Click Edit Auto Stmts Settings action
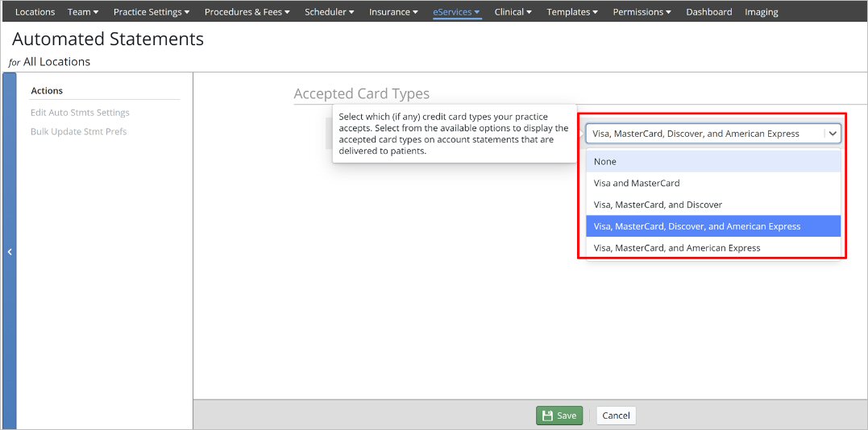 click(x=80, y=113)
